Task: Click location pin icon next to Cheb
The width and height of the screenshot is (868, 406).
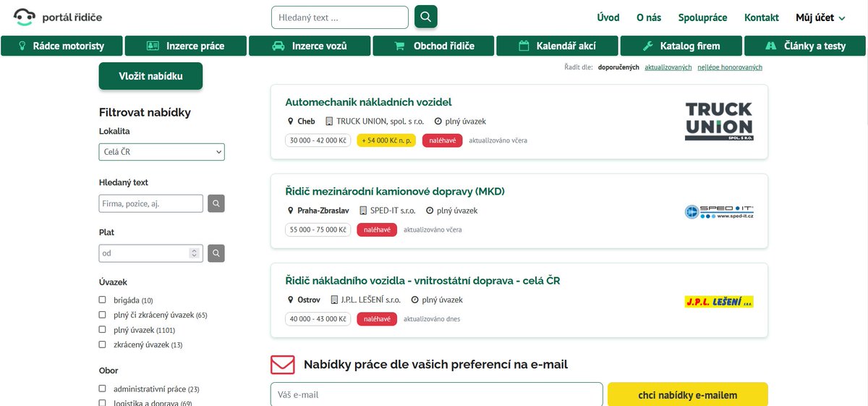Action: (x=291, y=122)
